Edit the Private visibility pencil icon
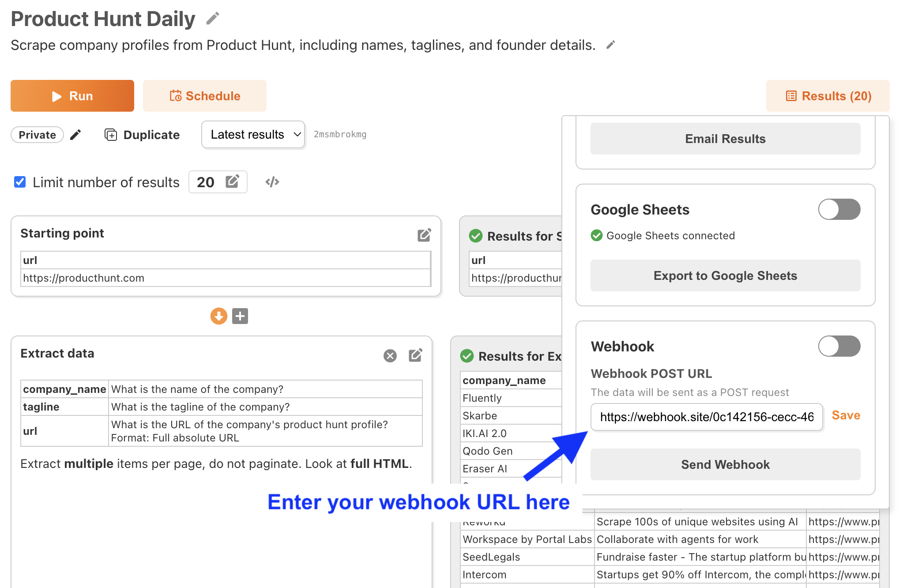The image size is (903, 588). (75, 135)
